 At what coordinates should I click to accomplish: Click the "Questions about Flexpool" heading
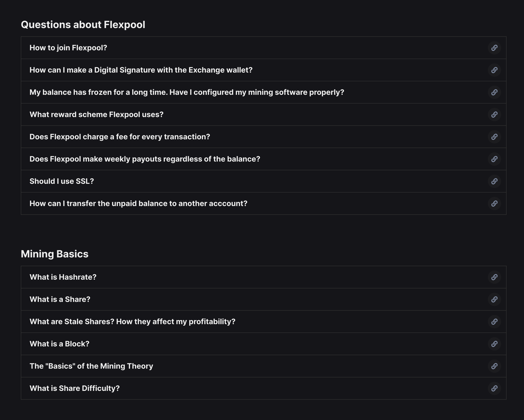[x=83, y=24]
